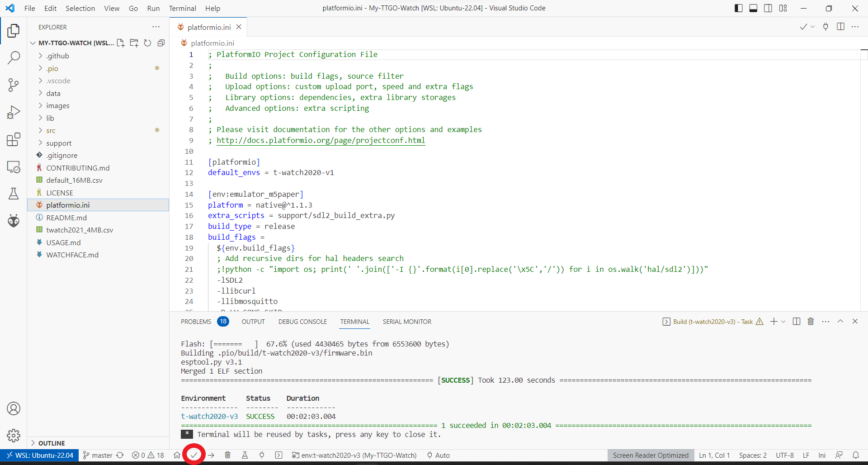
Task: Open the notifications bell
Action: point(856,455)
